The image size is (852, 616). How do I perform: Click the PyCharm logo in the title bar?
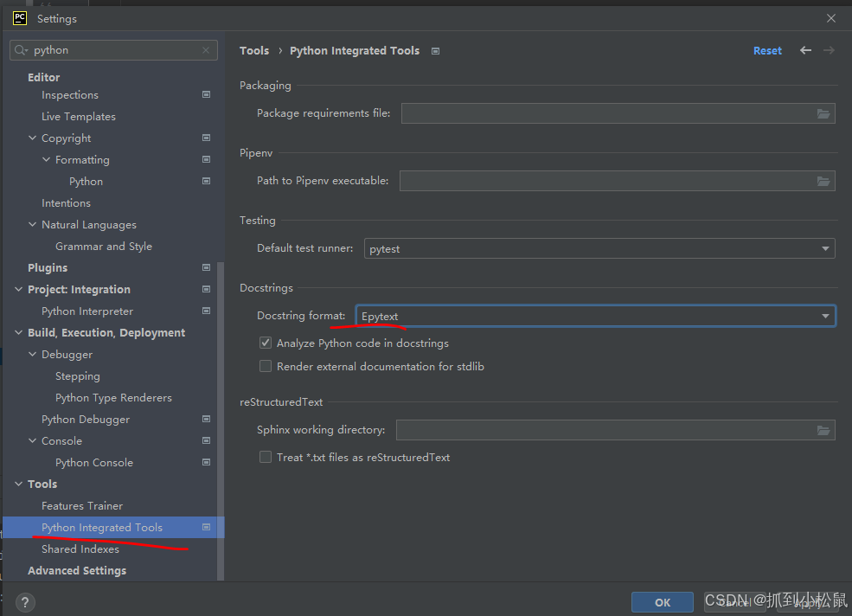[20, 18]
